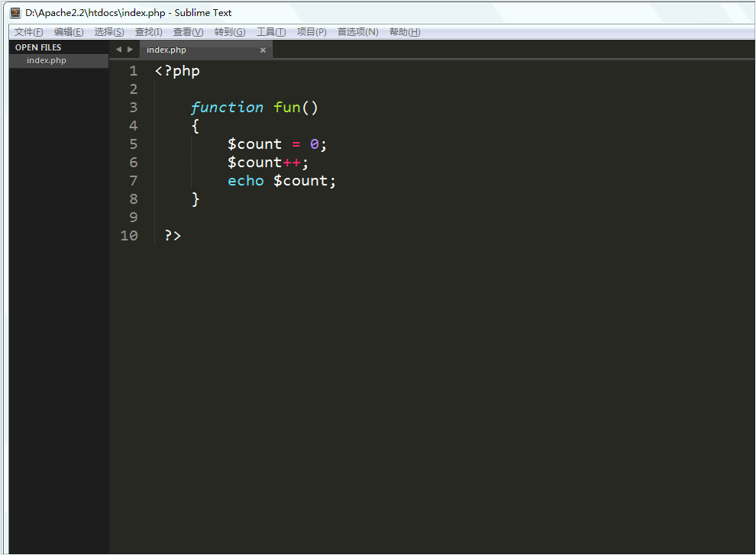Click the '++' increment operator on line 6
The image size is (756, 555).
tap(292, 163)
